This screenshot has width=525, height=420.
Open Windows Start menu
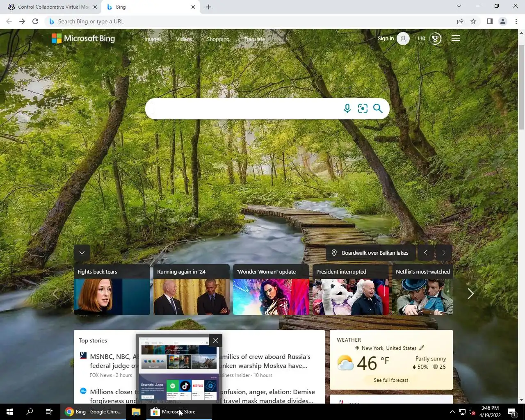(10, 412)
